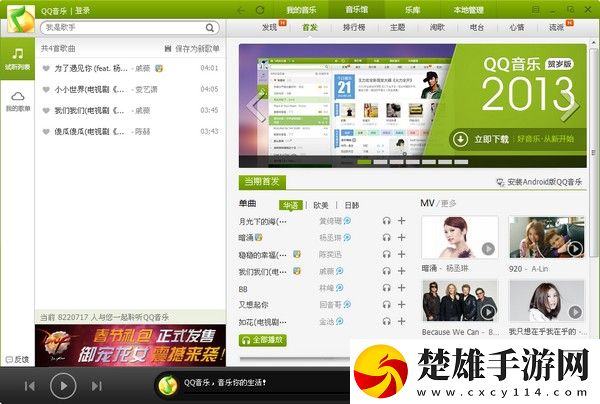This screenshot has height=404, width=600.
Task: Click the search input field
Action: click(x=124, y=28)
